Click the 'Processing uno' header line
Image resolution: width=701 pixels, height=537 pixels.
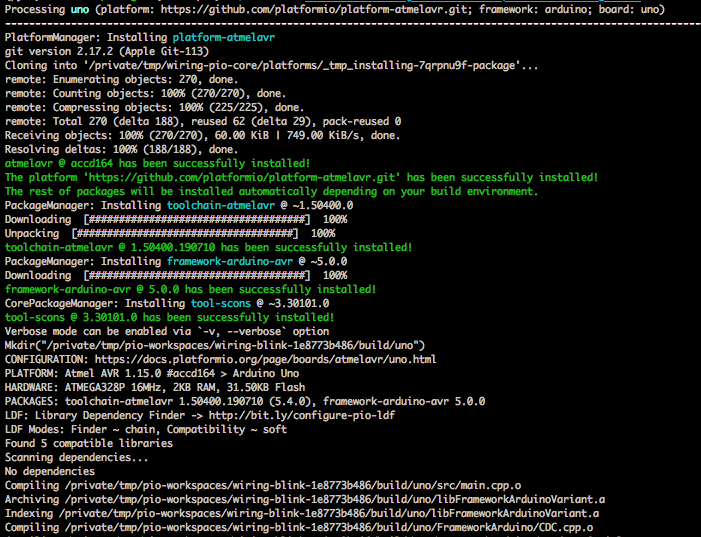(335, 9)
